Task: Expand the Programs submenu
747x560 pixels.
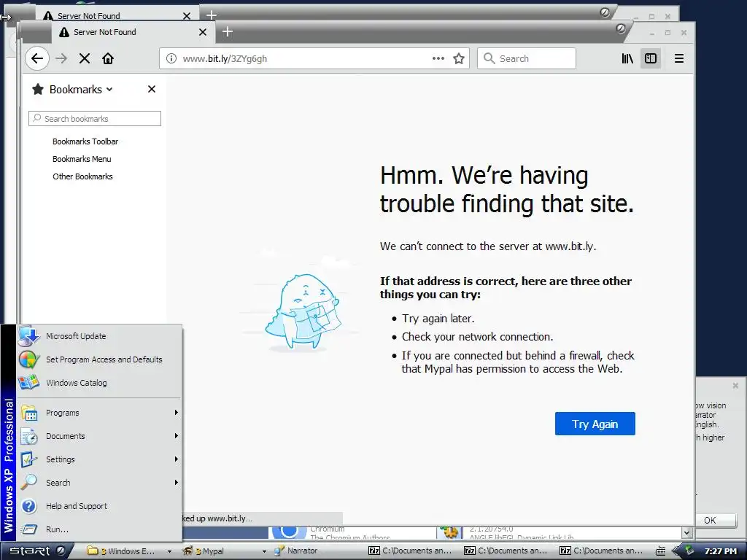Action: point(99,413)
